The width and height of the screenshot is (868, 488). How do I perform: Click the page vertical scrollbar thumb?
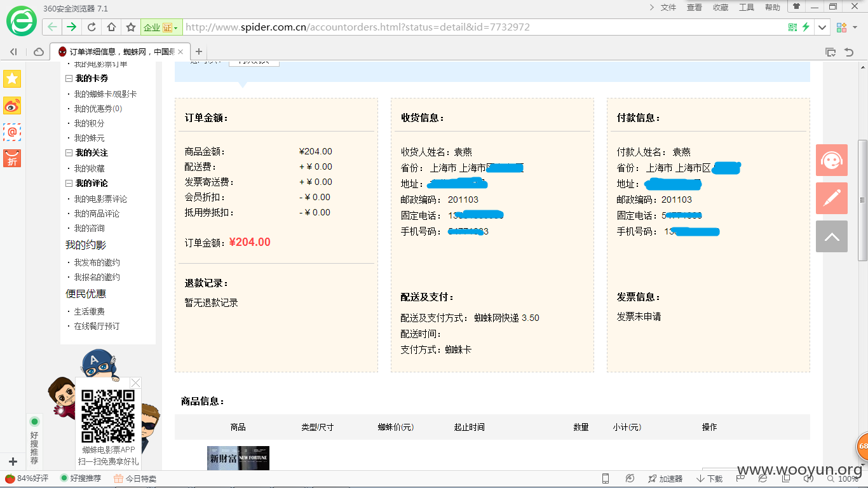coord(862,200)
